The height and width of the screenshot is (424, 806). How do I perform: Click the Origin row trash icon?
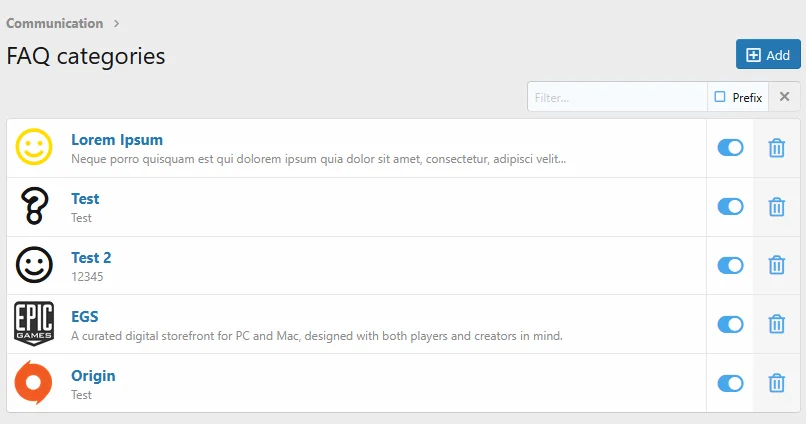coord(776,383)
